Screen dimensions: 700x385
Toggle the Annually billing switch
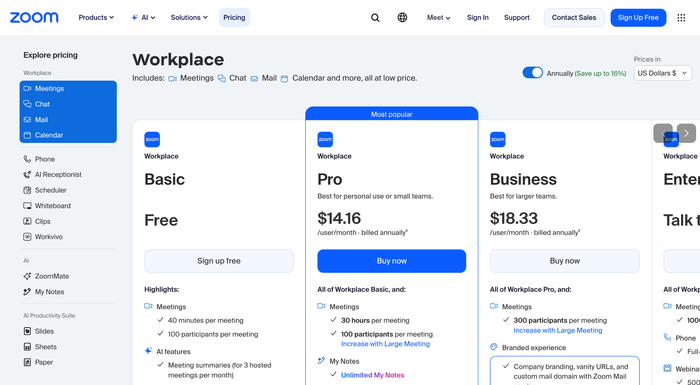[533, 73]
